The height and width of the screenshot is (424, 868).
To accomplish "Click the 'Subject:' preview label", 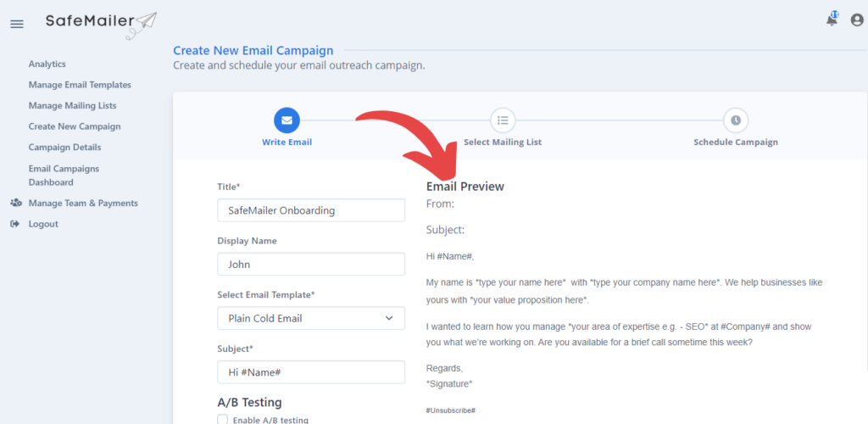I will pyautogui.click(x=445, y=230).
